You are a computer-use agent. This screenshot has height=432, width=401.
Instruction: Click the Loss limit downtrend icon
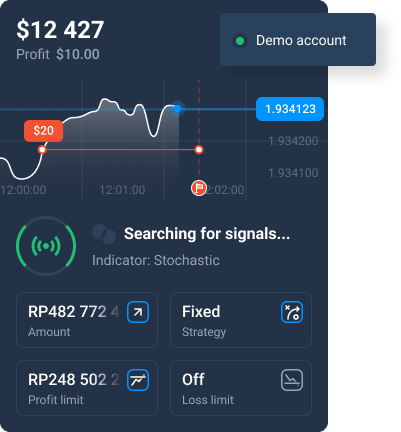292,380
